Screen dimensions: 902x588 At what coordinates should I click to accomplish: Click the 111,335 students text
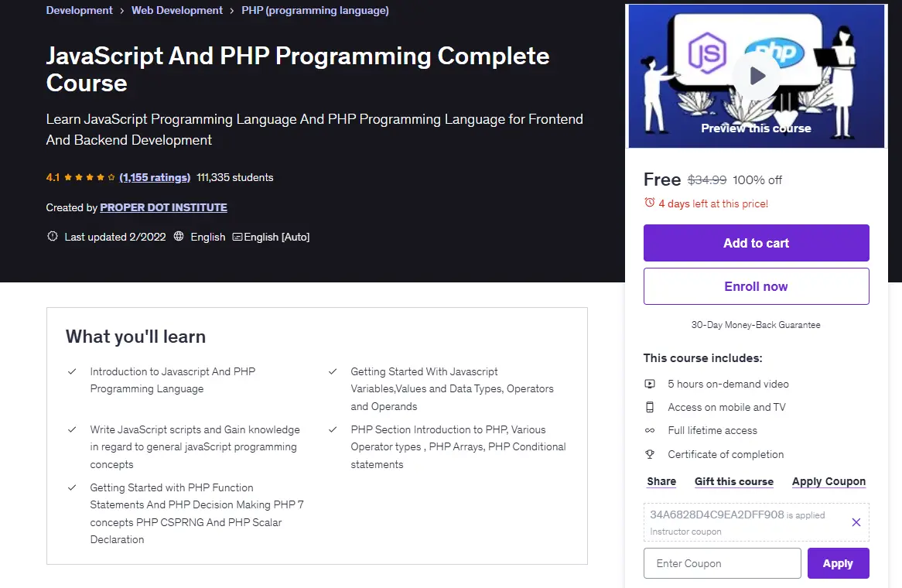pyautogui.click(x=234, y=177)
